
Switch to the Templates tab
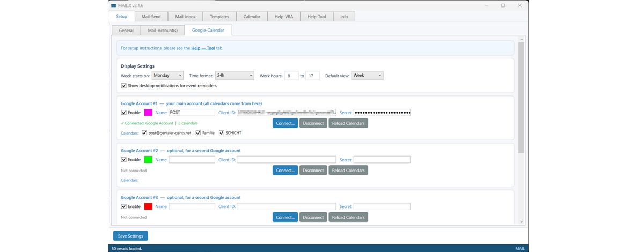coord(219,17)
